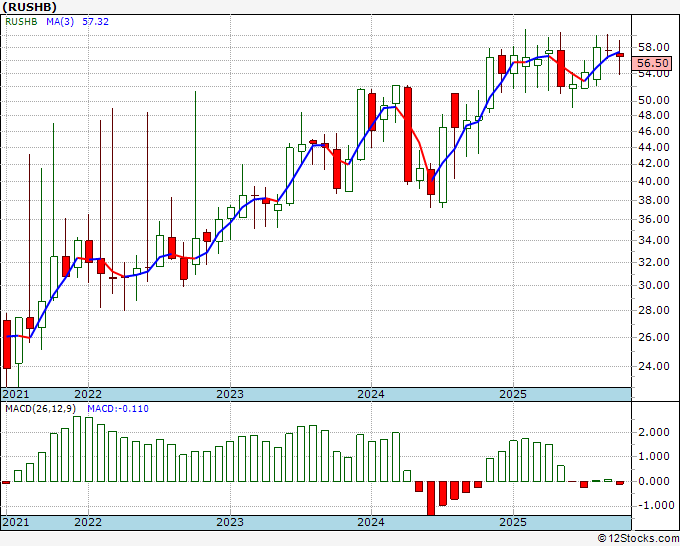Screen dimensions: 680x546
Task: Click the highlighted 56.50 current price tag
Action: point(652,63)
